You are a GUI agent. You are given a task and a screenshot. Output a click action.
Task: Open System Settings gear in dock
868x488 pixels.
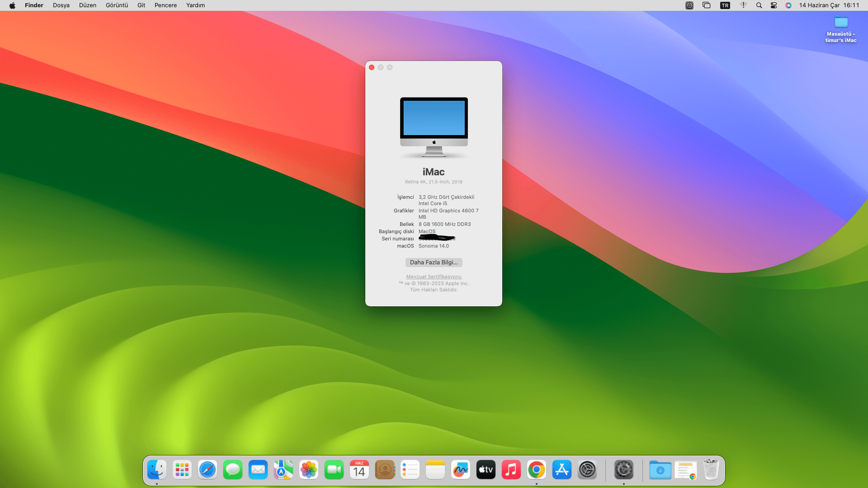[587, 470]
